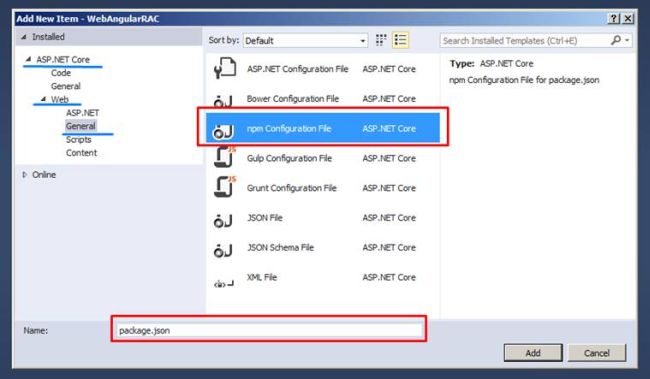Viewport: 650px width, 379px height.
Task: Select the Online label
Action: pos(44,175)
